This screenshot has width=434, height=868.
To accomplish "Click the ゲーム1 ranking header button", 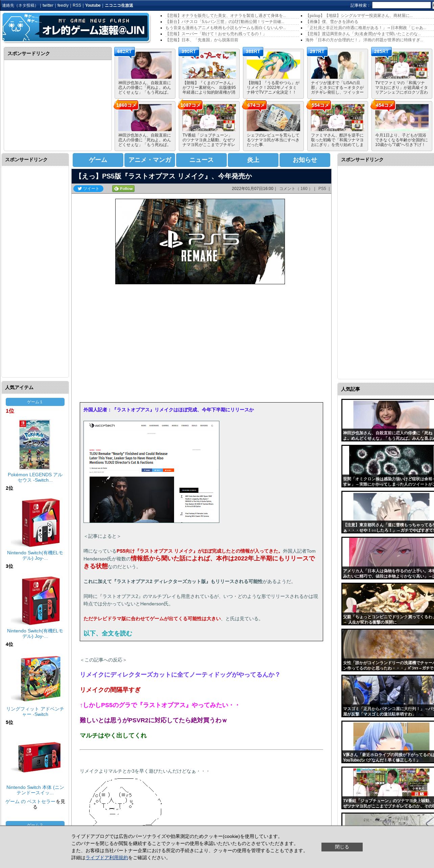I will tap(35, 402).
